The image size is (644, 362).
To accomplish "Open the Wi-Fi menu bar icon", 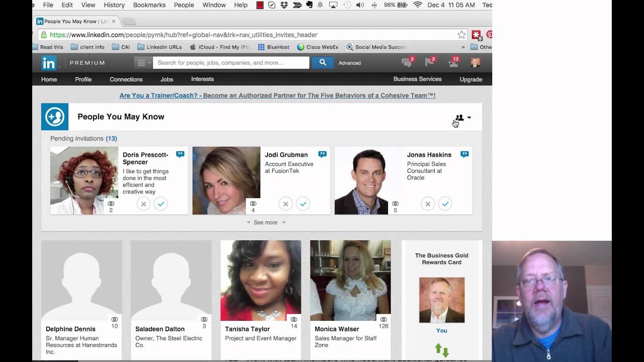I will pyautogui.click(x=418, y=5).
